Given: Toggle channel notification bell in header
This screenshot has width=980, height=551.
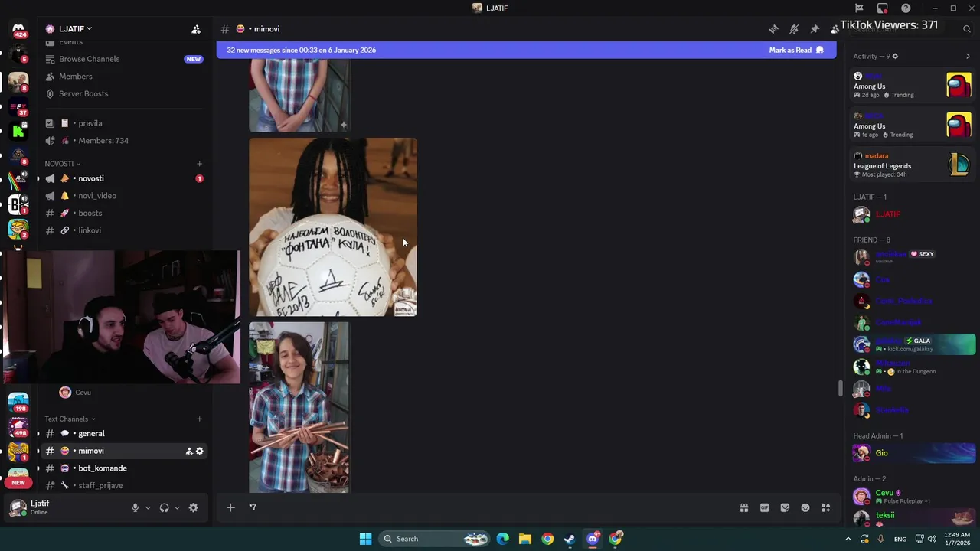Looking at the screenshot, I should pyautogui.click(x=794, y=29).
